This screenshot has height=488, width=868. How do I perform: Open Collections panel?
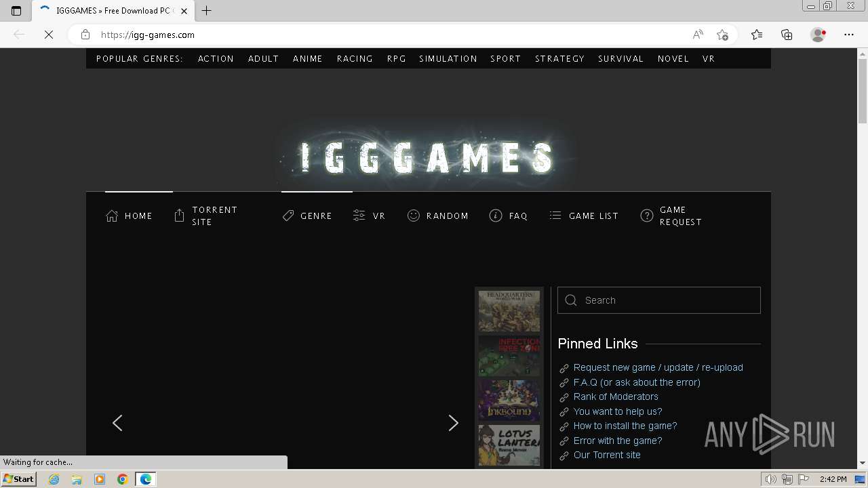pyautogui.click(x=787, y=35)
